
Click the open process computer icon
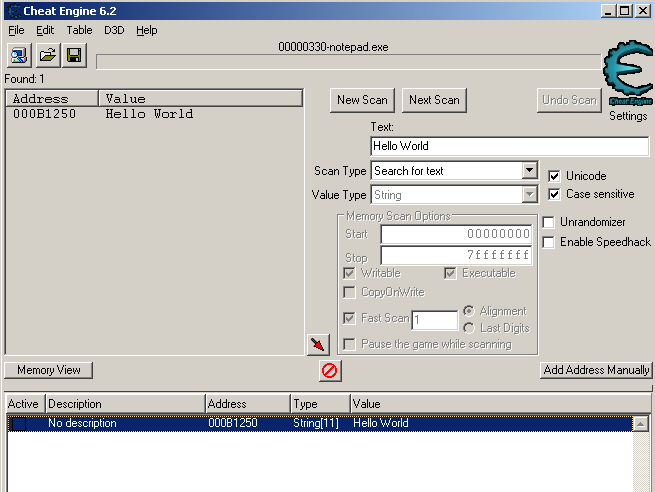coord(20,55)
